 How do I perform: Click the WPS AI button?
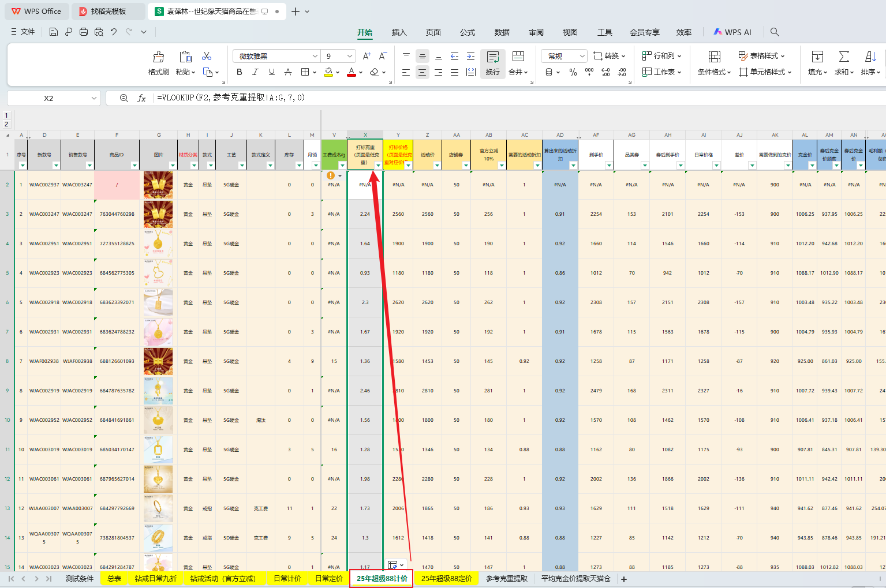pyautogui.click(x=732, y=32)
